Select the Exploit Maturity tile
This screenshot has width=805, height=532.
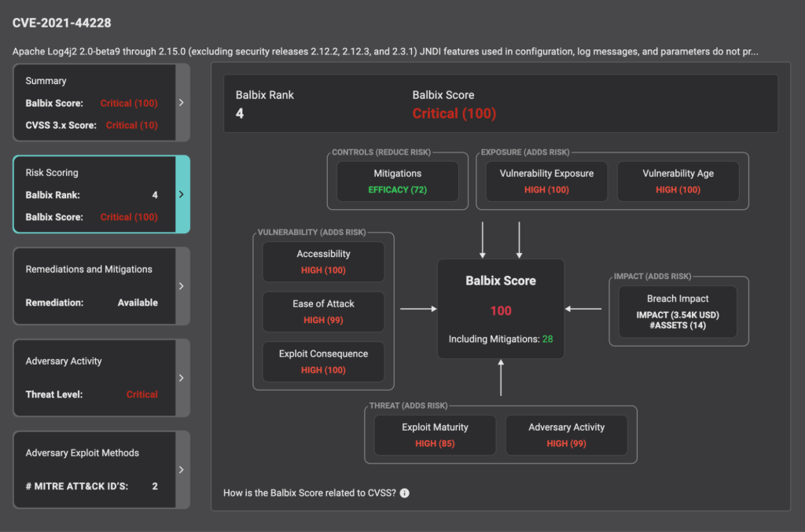435,435
